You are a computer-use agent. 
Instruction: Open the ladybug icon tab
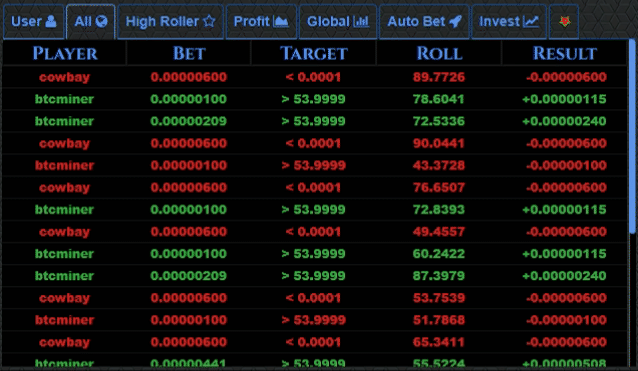pos(564,22)
